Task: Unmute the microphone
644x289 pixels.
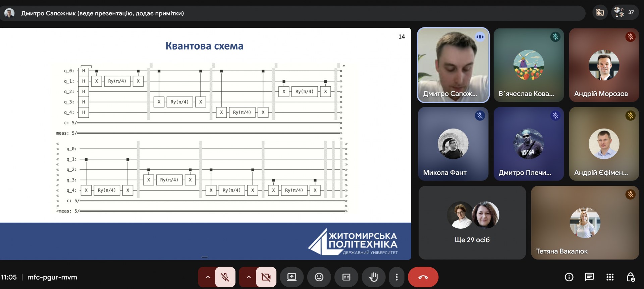Action: click(225, 277)
